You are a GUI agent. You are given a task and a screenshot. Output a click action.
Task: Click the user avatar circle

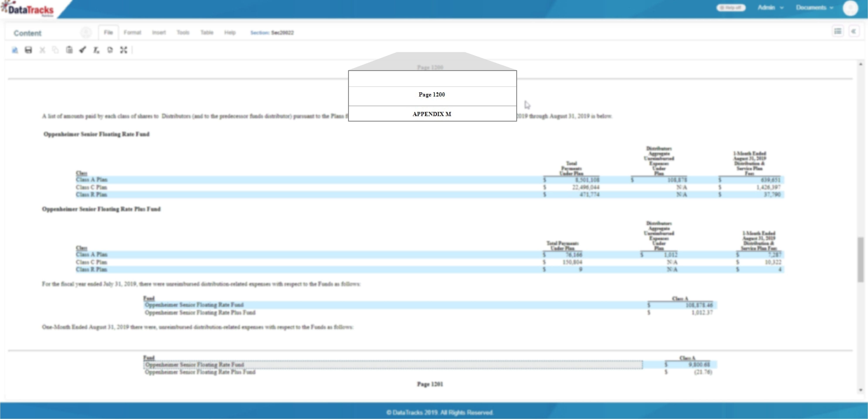tap(850, 8)
